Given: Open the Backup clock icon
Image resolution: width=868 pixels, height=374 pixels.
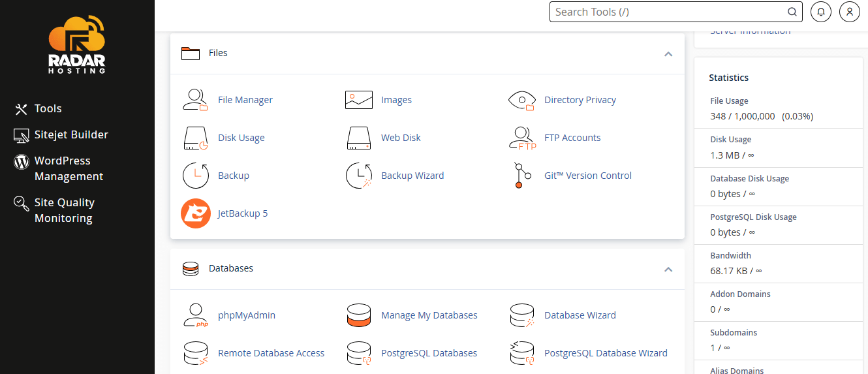Looking at the screenshot, I should point(195,176).
